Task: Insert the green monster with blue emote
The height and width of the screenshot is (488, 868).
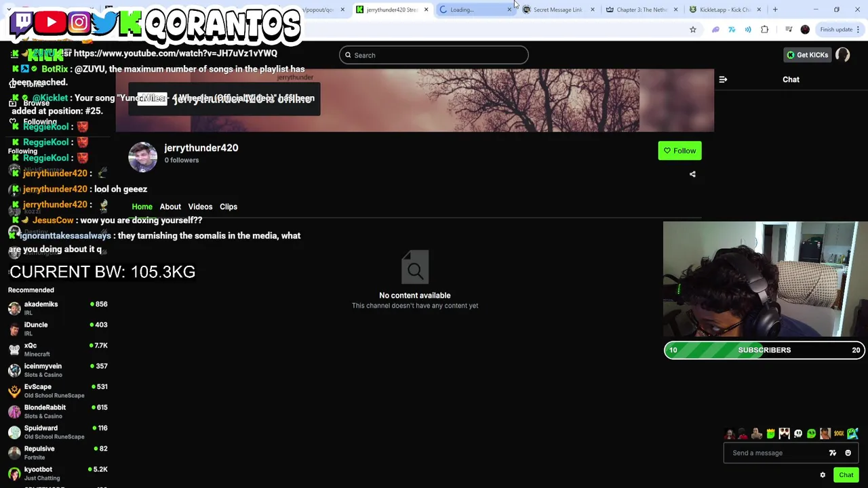Action: (852, 434)
